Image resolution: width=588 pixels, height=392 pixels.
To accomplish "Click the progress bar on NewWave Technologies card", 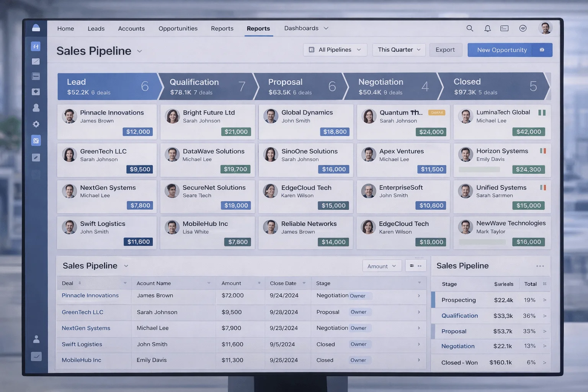I will (482, 242).
